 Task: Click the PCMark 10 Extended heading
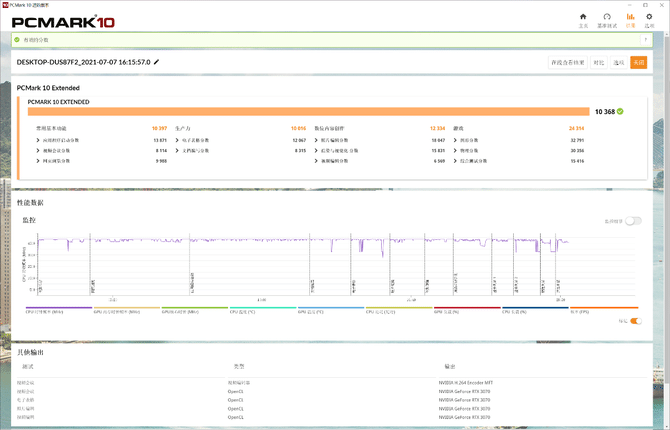48,88
